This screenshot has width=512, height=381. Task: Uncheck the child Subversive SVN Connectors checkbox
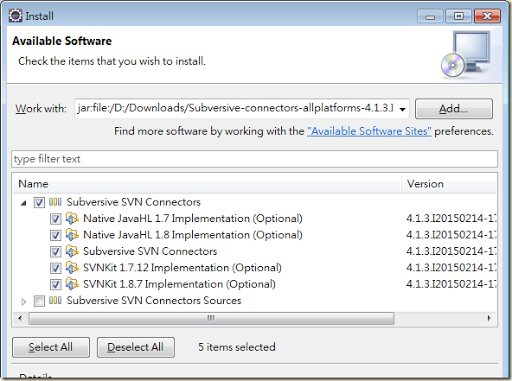[x=55, y=251]
